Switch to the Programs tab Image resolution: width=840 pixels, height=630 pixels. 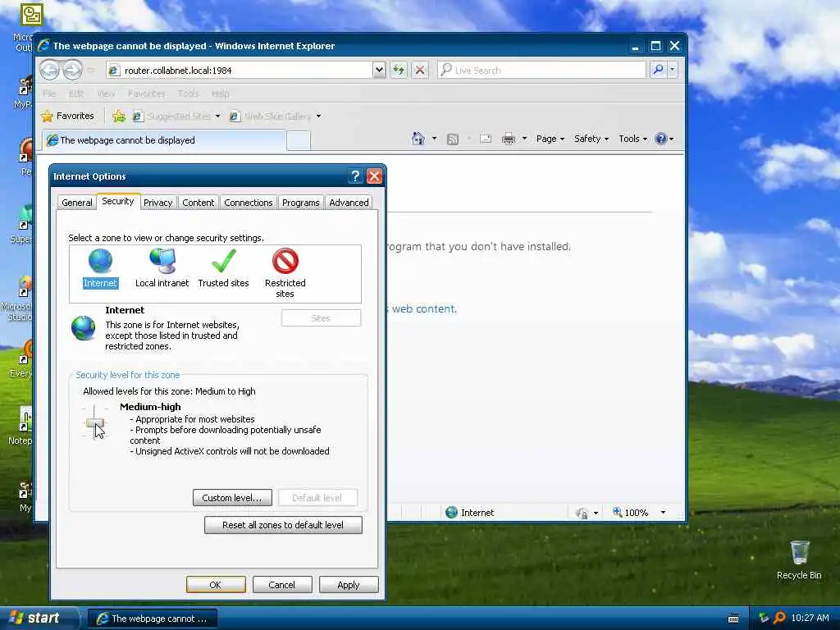pyautogui.click(x=300, y=203)
